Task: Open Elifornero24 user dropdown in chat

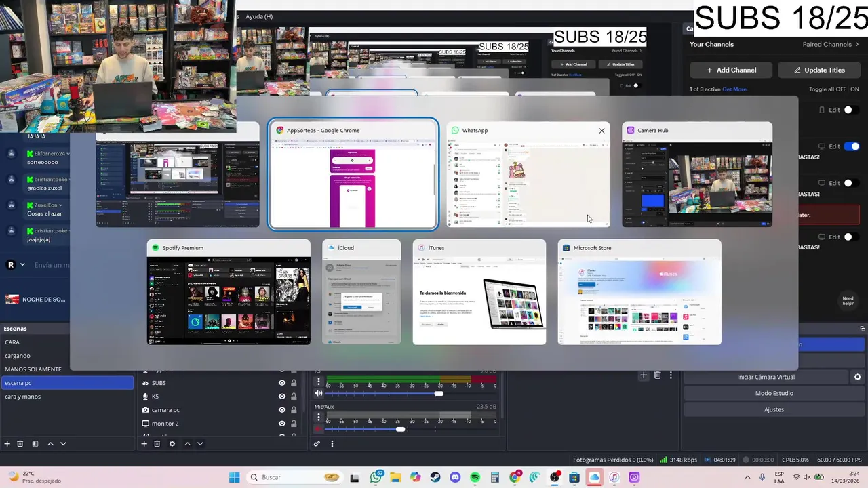Action: (68, 154)
